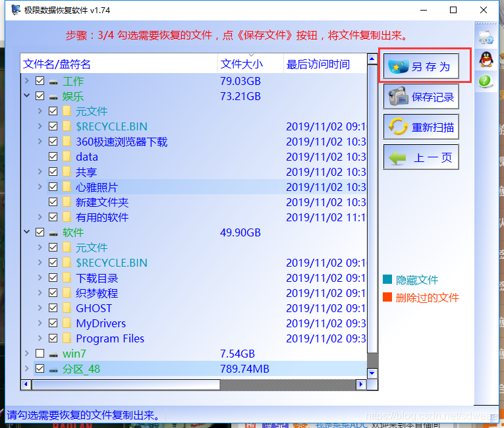Uncheck the 心雅照片 folder checkbox

coord(53,187)
